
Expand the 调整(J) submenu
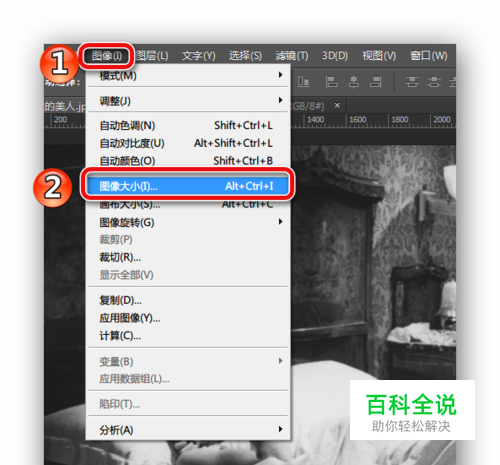(188, 100)
